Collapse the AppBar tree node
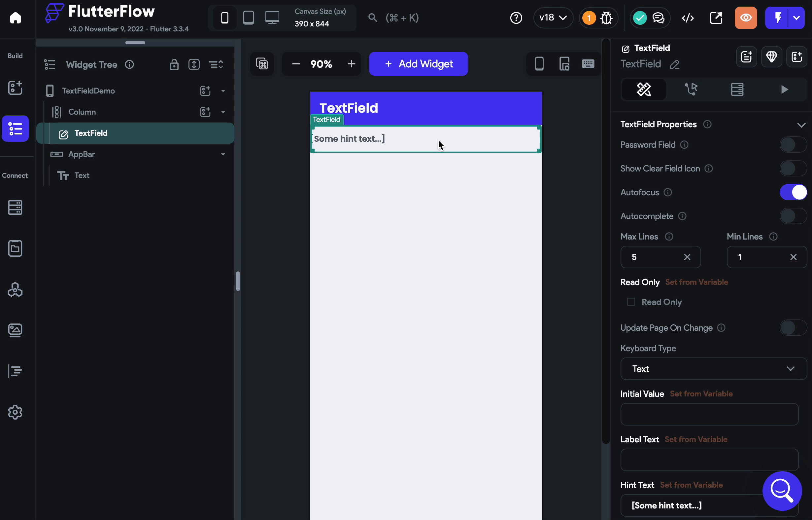The image size is (812, 520). 223,154
